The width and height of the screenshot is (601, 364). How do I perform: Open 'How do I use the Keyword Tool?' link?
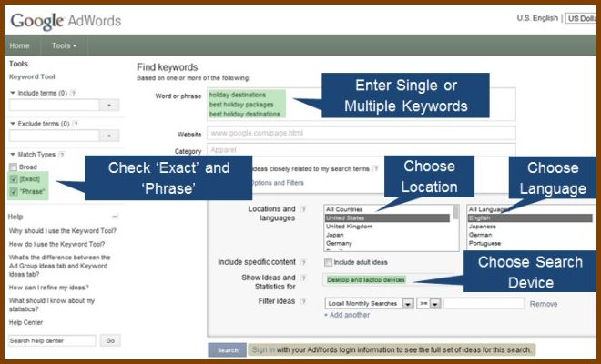[x=56, y=244]
